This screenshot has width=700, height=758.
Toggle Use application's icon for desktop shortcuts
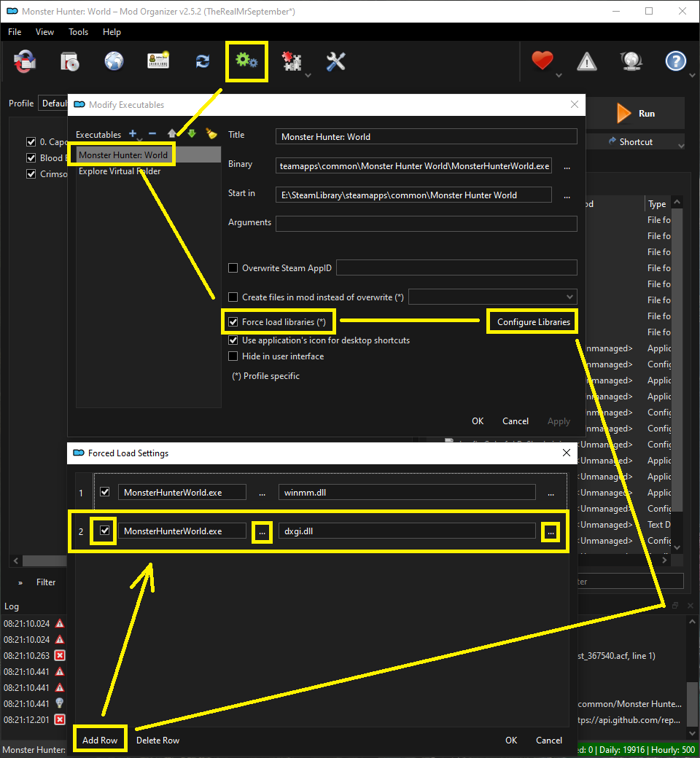pos(233,340)
